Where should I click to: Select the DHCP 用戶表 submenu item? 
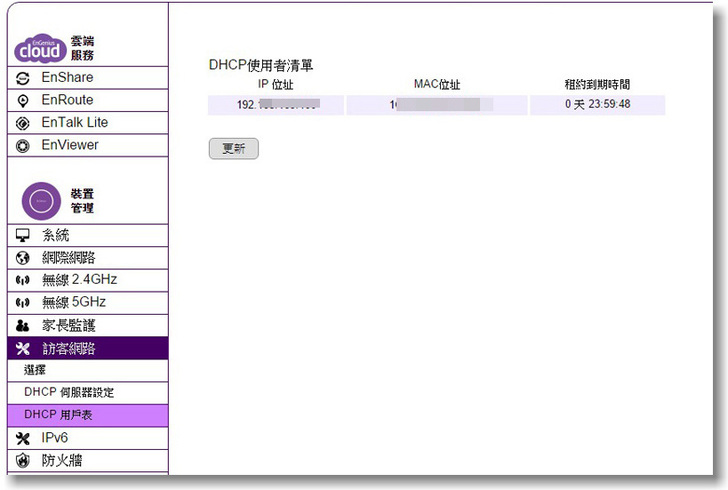pos(58,415)
